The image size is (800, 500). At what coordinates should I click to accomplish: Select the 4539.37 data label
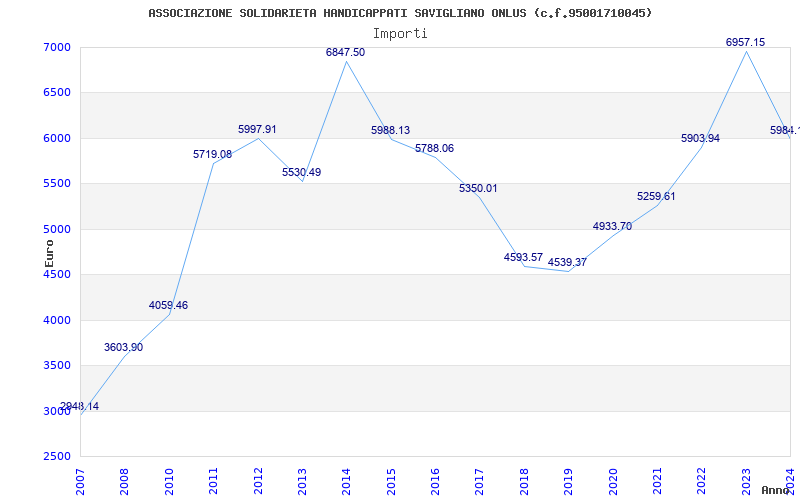tap(567, 262)
